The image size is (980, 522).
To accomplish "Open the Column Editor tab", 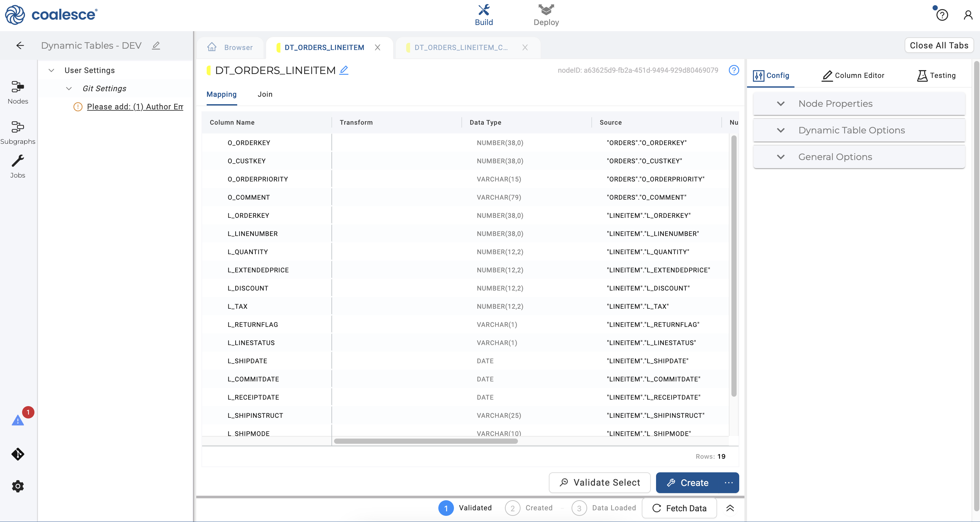I will pyautogui.click(x=853, y=75).
